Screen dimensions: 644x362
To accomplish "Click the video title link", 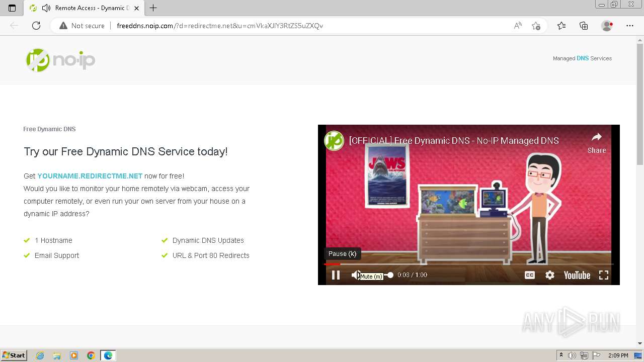I will 454,141.
